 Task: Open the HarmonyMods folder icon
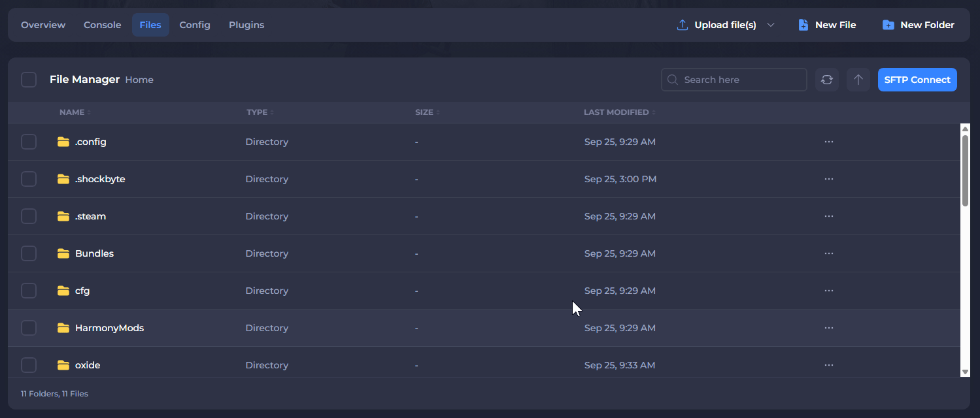63,328
